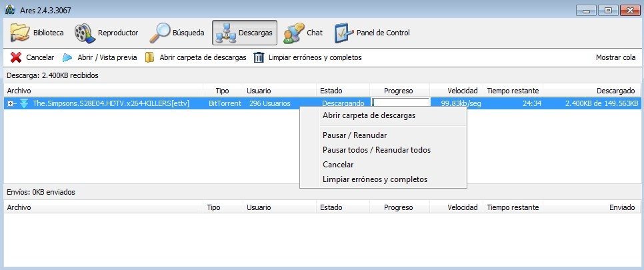This screenshot has width=644, height=270.
Task: Open the Chat icon
Action: point(293,33)
